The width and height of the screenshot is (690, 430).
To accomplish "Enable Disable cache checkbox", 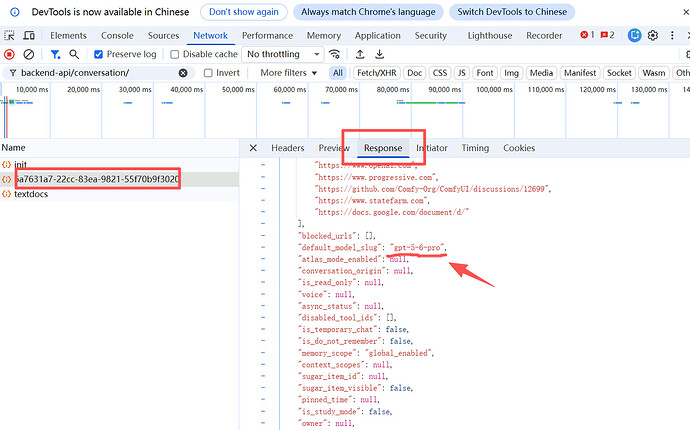I will click(x=175, y=54).
